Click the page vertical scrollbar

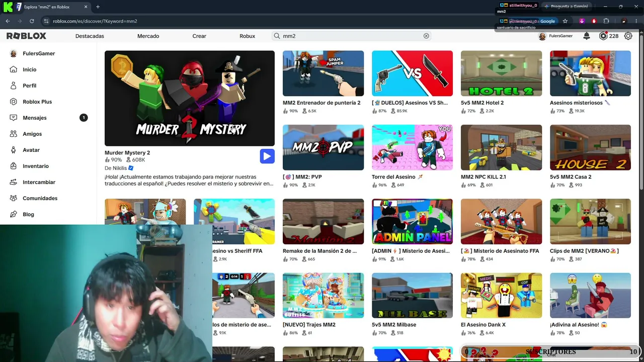641,113
